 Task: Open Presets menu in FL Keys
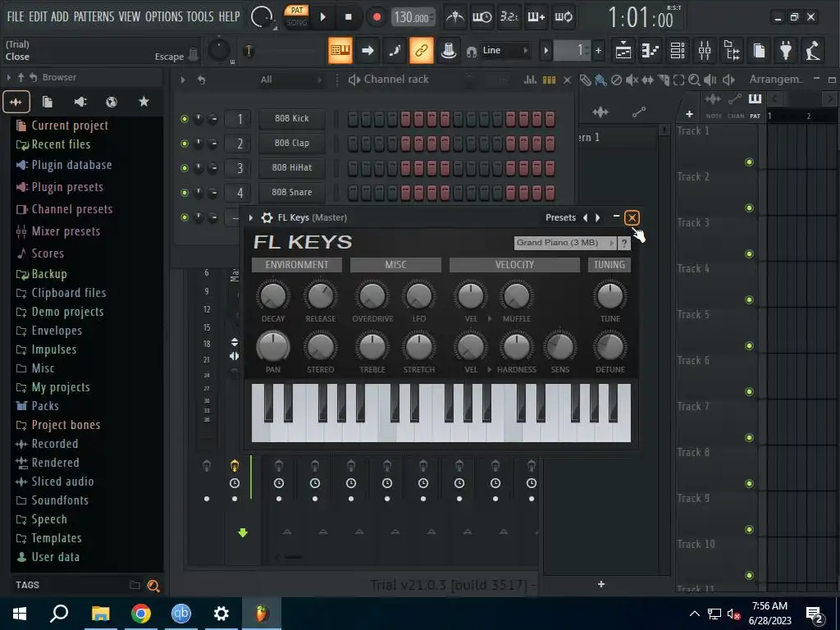point(560,217)
